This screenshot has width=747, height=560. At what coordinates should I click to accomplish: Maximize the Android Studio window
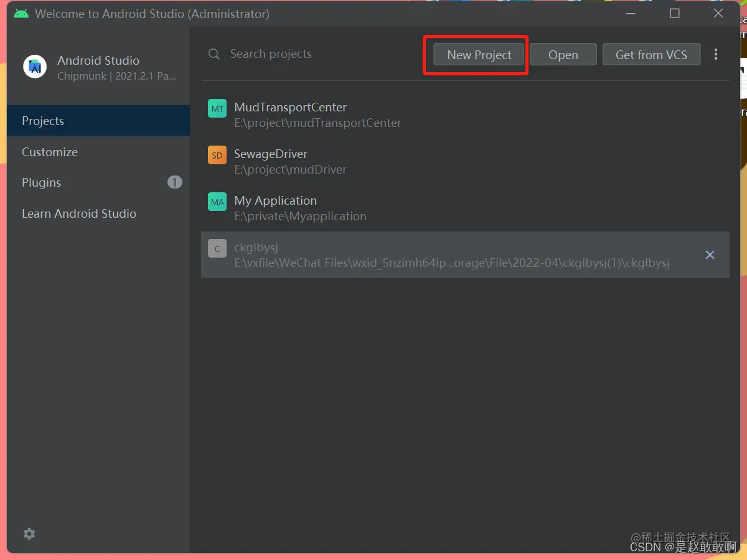pyautogui.click(x=675, y=13)
